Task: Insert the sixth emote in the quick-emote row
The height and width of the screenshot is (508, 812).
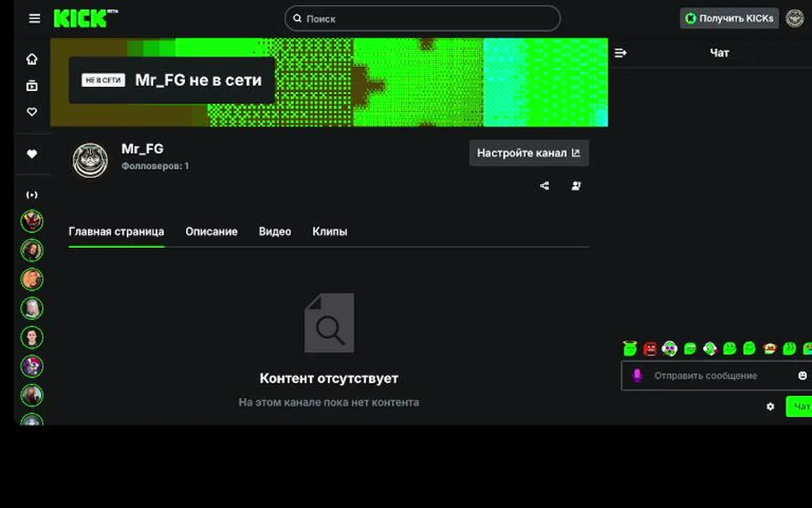Action: click(730, 349)
